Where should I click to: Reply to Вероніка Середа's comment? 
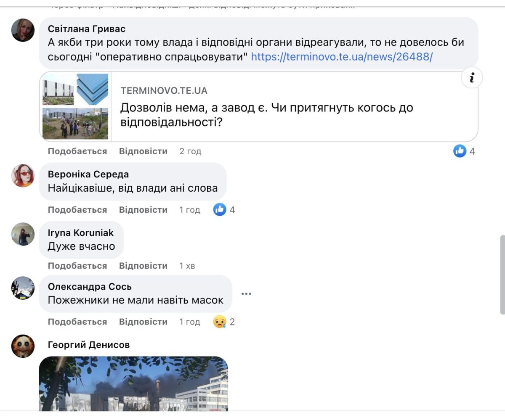click(x=143, y=209)
